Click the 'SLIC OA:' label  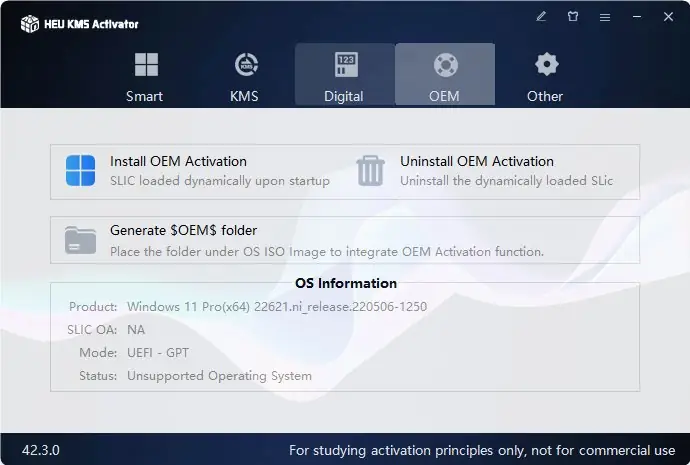click(x=92, y=330)
